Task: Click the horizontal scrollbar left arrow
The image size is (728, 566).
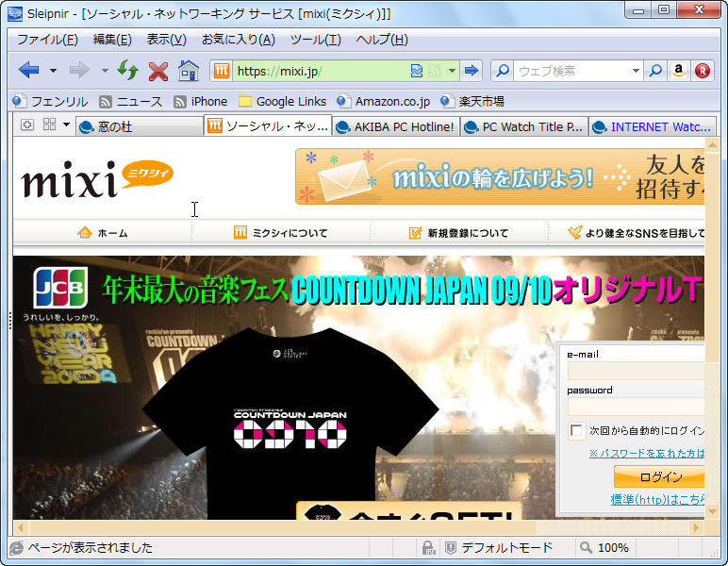Action: click(x=20, y=527)
